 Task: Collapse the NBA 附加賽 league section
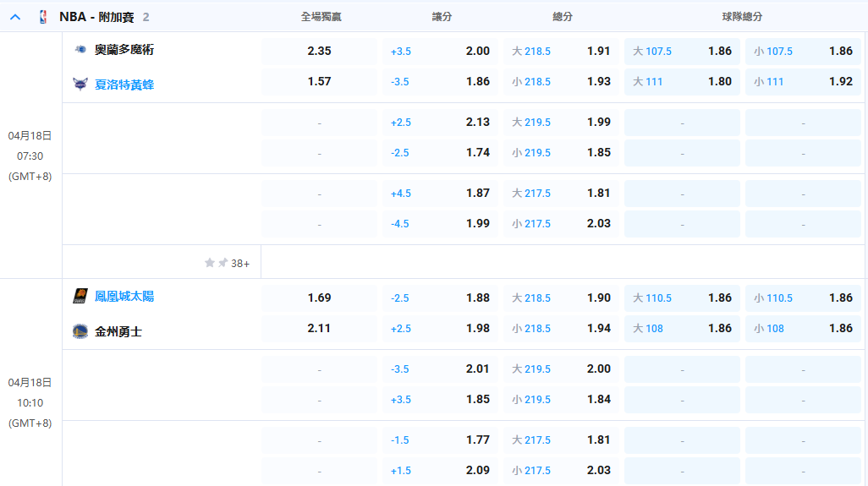pos(15,17)
